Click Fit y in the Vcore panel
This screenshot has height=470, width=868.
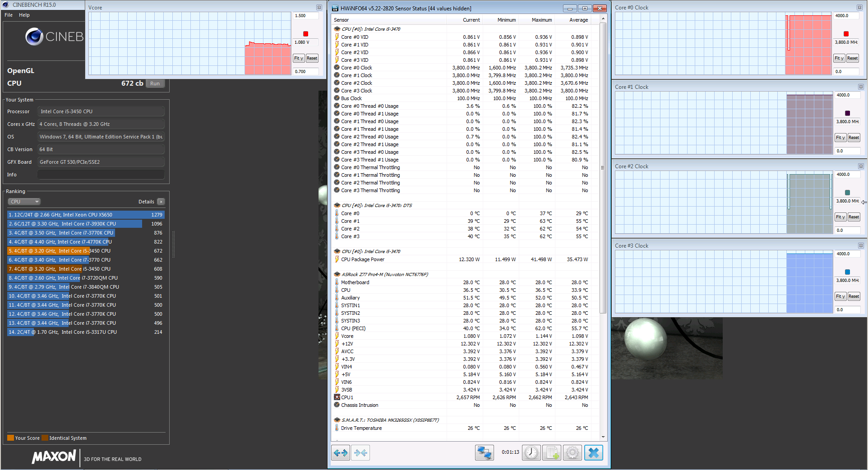pos(299,58)
